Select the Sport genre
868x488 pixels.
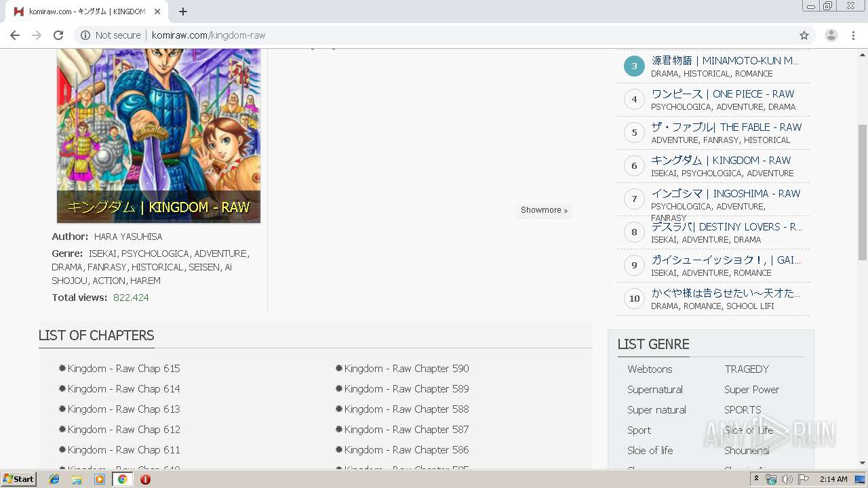point(639,430)
